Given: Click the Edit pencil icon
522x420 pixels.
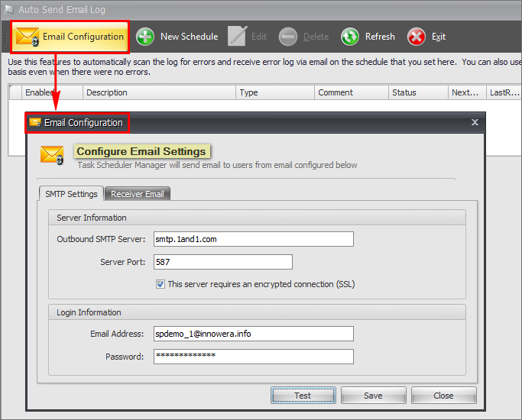Looking at the screenshot, I should 238,37.
